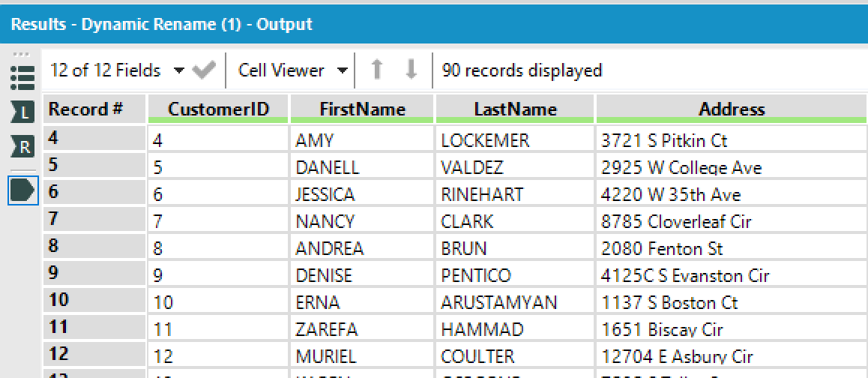This screenshot has width=868, height=378.
Task: Select the 2925 W College Ave cell
Action: [x=732, y=166]
